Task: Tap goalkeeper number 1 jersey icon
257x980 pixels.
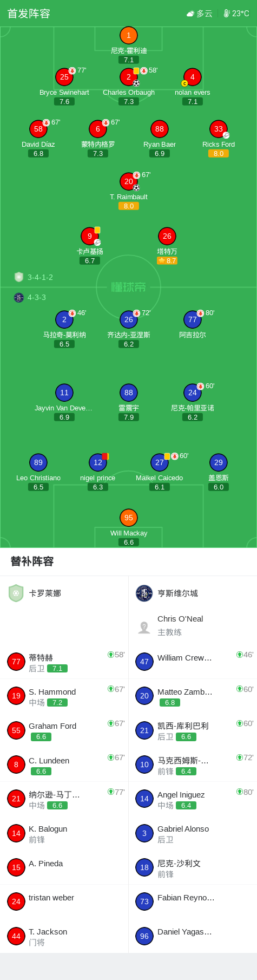Action: (x=129, y=36)
